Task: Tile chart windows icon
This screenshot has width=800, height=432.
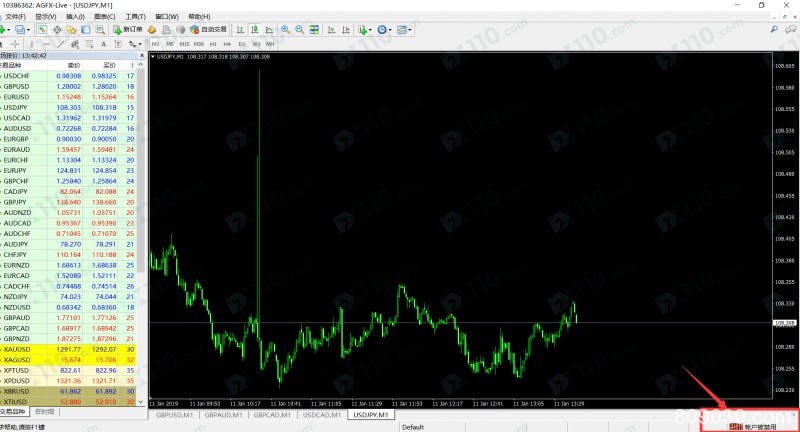Action: (314, 30)
